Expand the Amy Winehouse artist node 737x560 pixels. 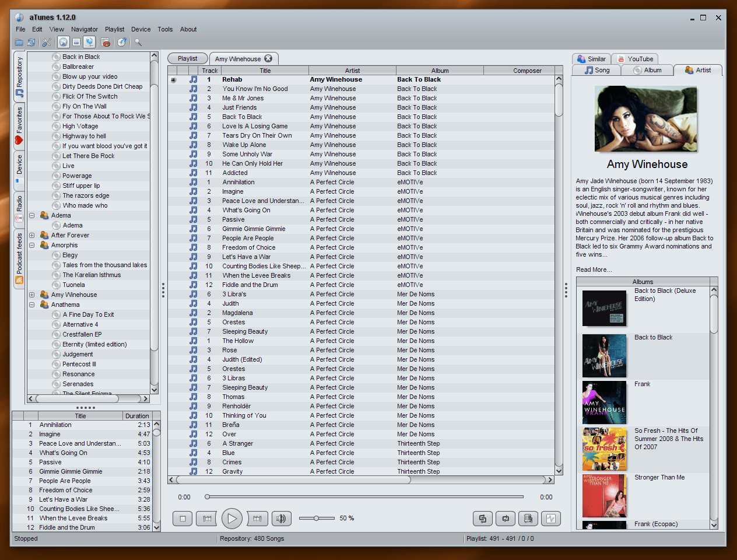[32, 295]
